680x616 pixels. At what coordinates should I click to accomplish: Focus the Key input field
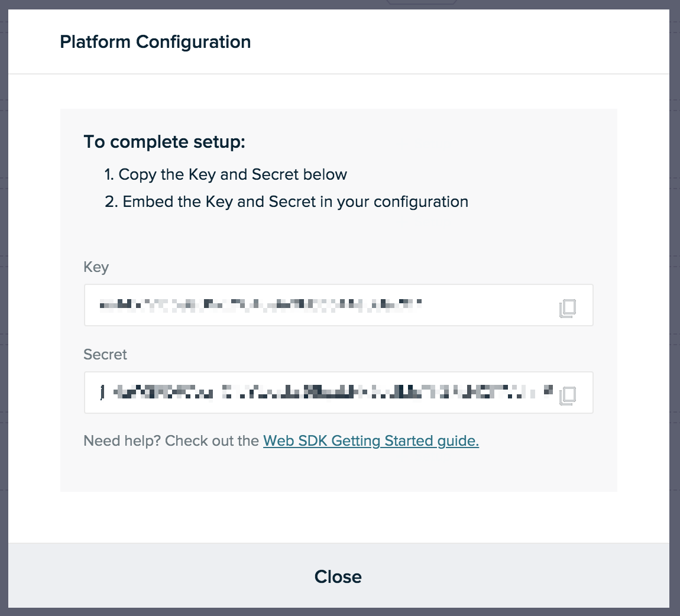point(338,305)
